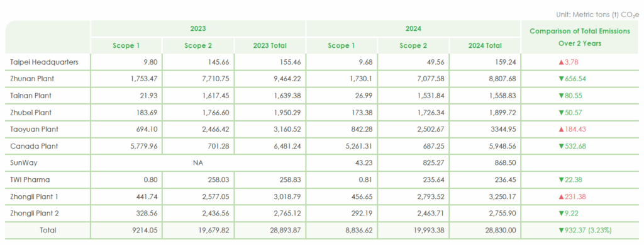This screenshot has width=644, height=245.
Task: Click the 2024 Total column header
Action: [485, 45]
